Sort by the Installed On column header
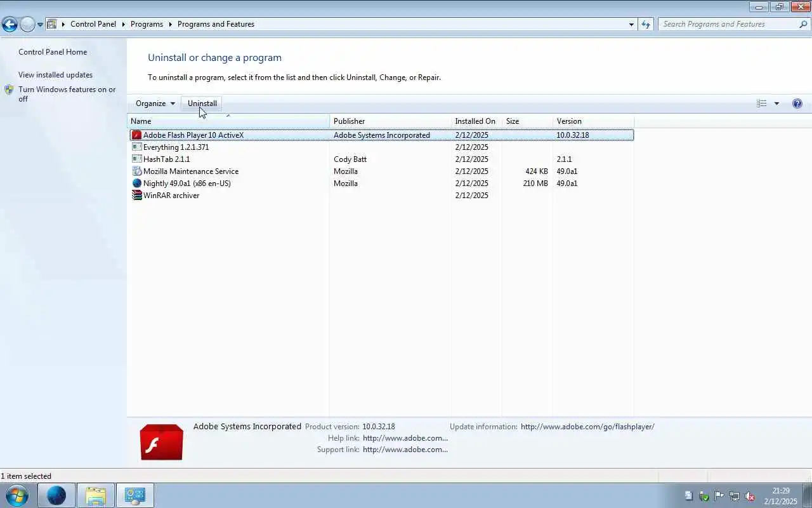This screenshot has width=812, height=508. click(476, 121)
